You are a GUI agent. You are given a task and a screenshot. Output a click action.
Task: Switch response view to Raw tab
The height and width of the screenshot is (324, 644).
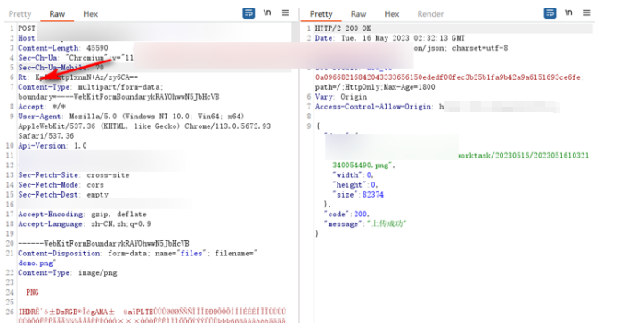point(358,14)
